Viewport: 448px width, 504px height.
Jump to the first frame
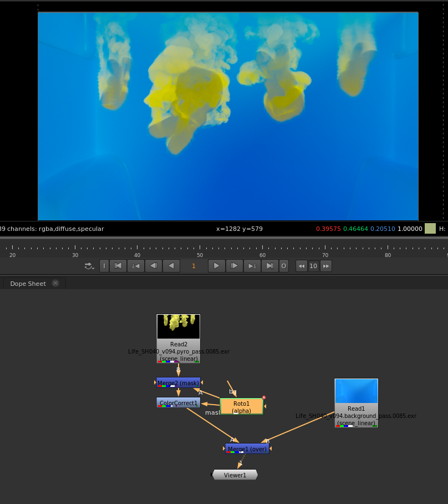coord(118,266)
